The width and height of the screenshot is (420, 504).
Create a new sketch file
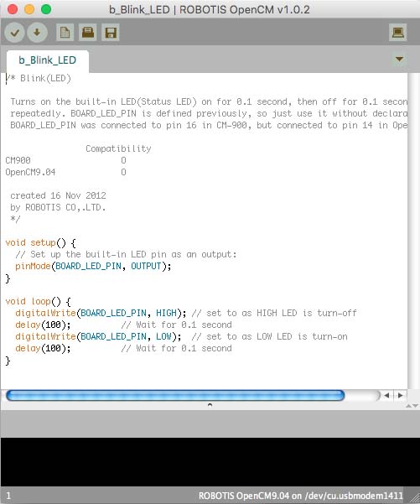(65, 33)
